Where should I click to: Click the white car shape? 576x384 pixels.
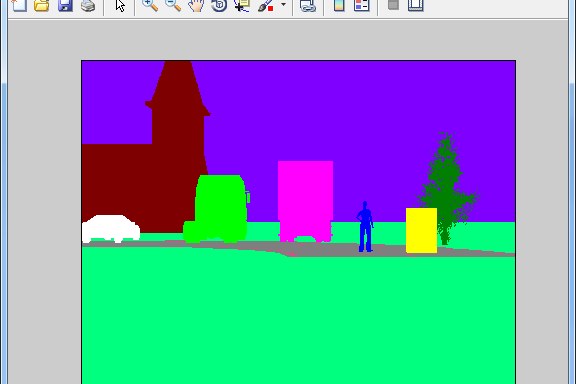pyautogui.click(x=111, y=229)
